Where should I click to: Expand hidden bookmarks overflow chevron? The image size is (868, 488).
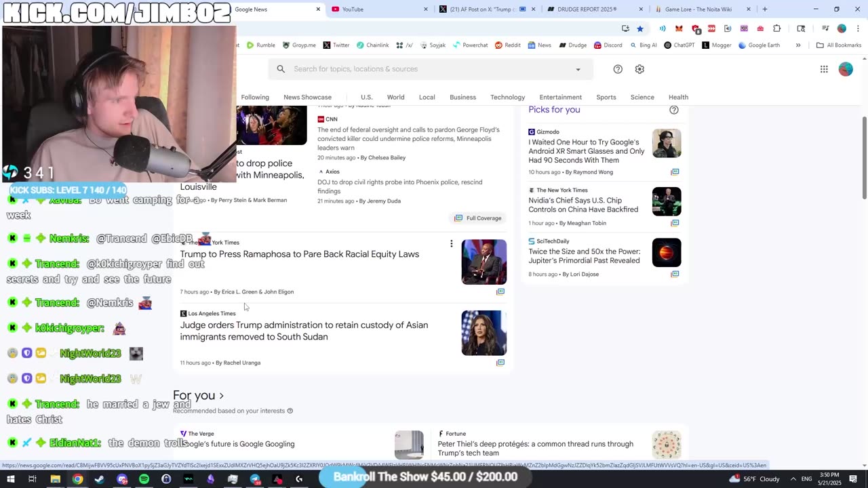click(x=798, y=45)
